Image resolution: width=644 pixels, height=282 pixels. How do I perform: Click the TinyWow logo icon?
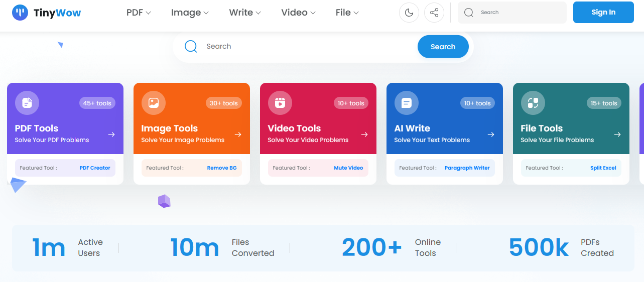20,13
